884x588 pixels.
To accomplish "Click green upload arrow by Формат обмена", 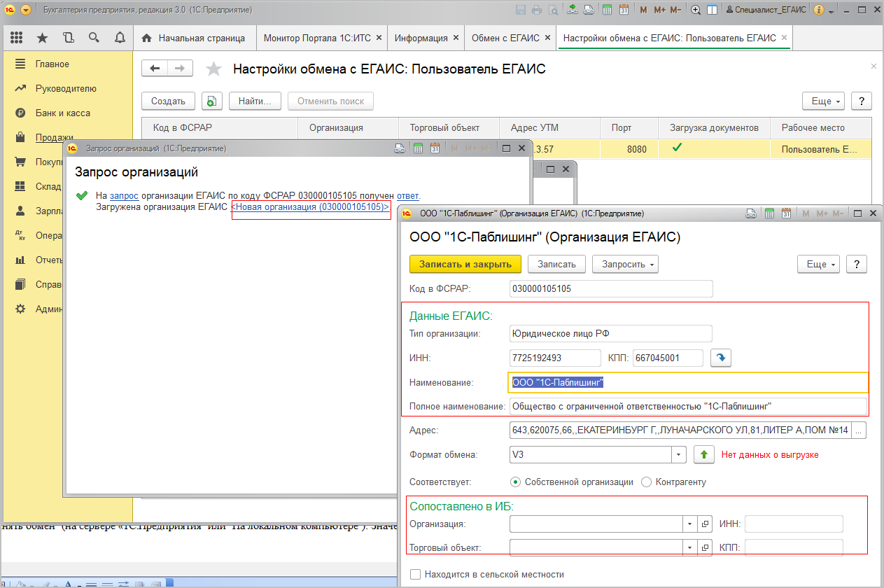I will pyautogui.click(x=704, y=454).
